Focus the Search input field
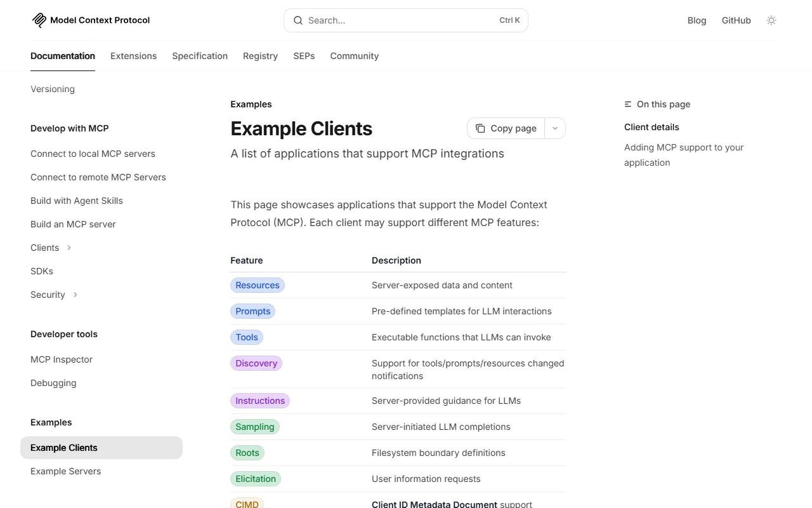This screenshot has width=812, height=508. [x=406, y=20]
